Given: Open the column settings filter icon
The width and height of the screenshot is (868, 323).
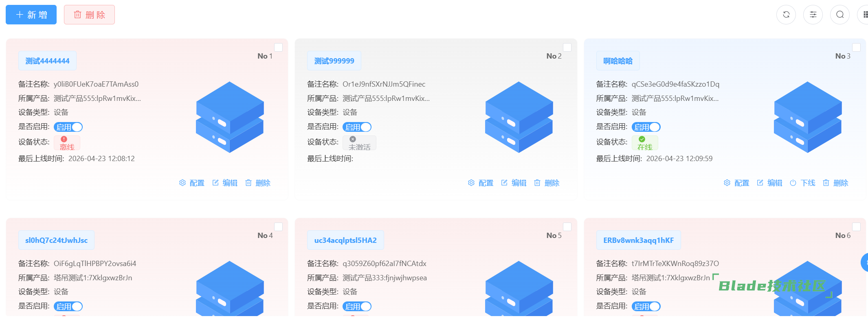Looking at the screenshot, I should point(813,15).
